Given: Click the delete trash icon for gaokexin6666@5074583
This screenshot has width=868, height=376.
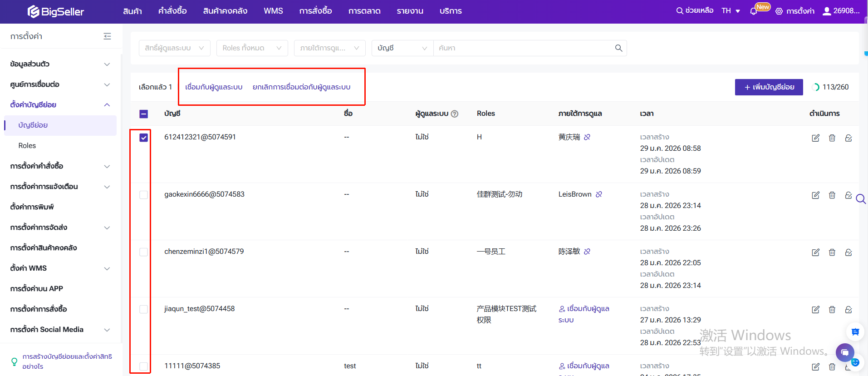Looking at the screenshot, I should (x=832, y=195).
